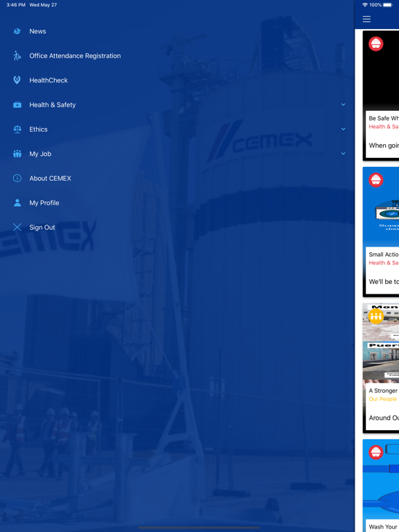Open the HealthCheck menu item
This screenshot has height=532, width=399.
[48, 80]
